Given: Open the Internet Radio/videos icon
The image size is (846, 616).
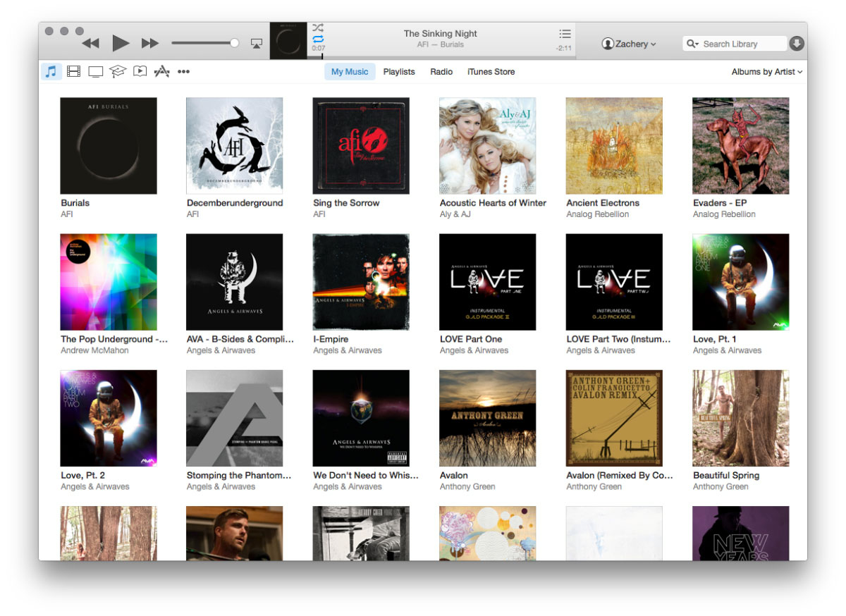Looking at the screenshot, I should click(x=140, y=71).
